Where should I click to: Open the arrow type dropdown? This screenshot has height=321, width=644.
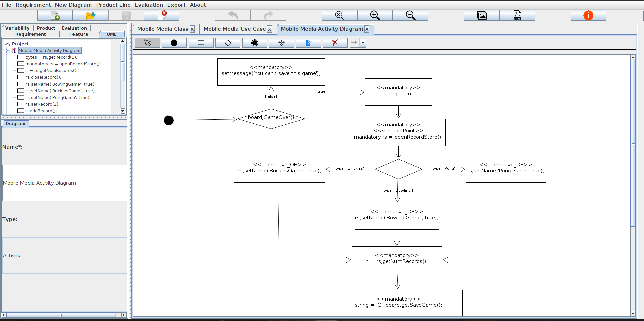click(363, 43)
